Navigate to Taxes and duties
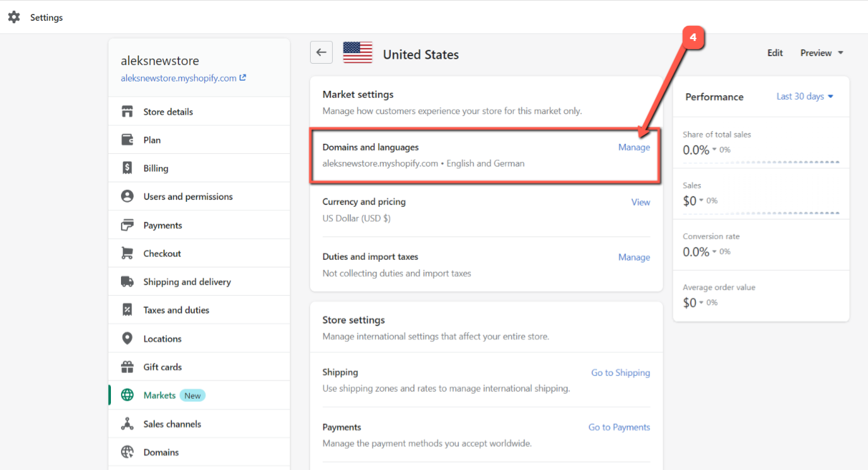 click(x=199, y=310)
